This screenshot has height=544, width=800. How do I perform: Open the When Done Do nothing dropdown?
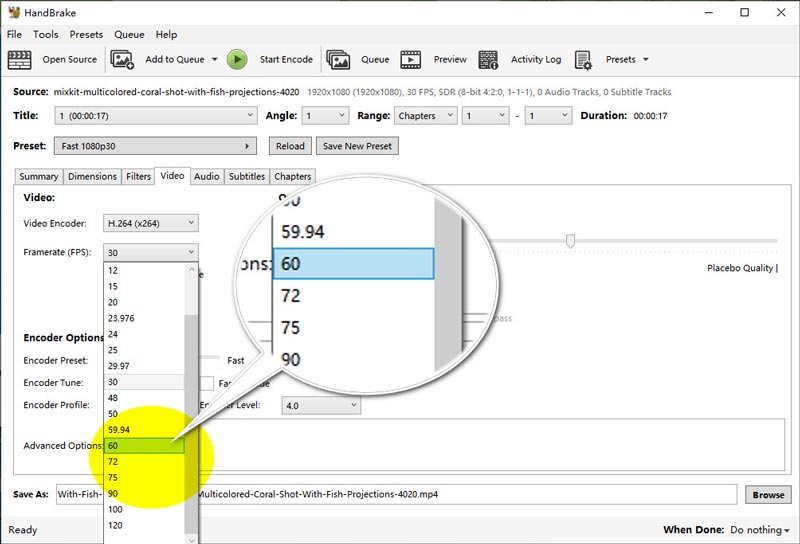[760, 530]
